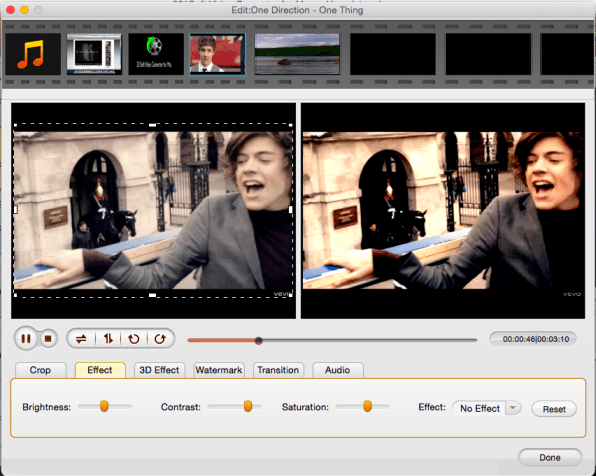Click the playback progress bar knob

pyautogui.click(x=258, y=341)
